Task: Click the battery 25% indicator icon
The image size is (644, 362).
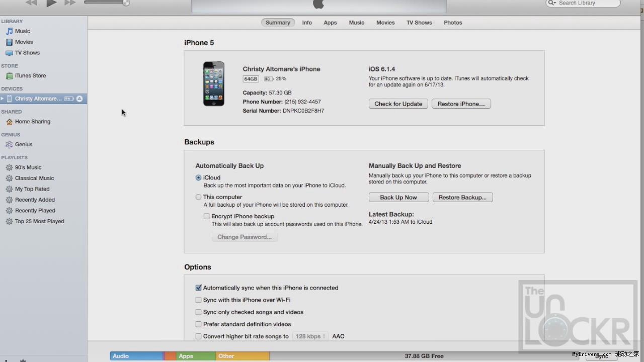Action: pos(269,79)
